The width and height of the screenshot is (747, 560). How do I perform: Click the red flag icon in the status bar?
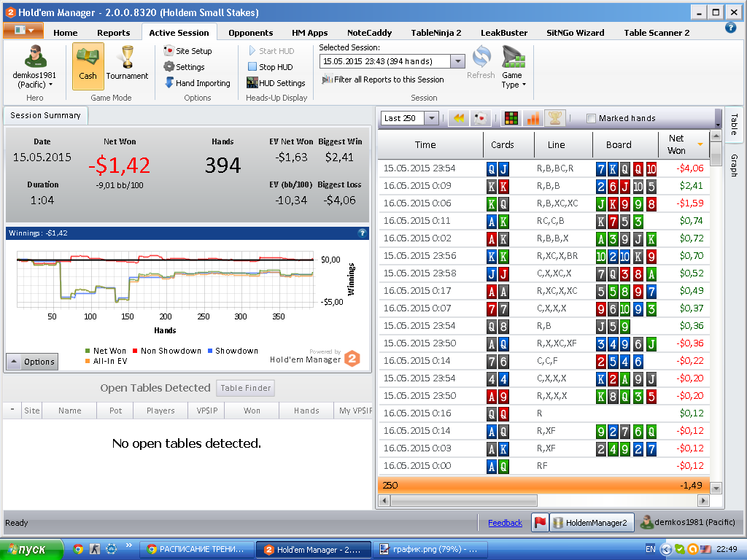click(540, 522)
